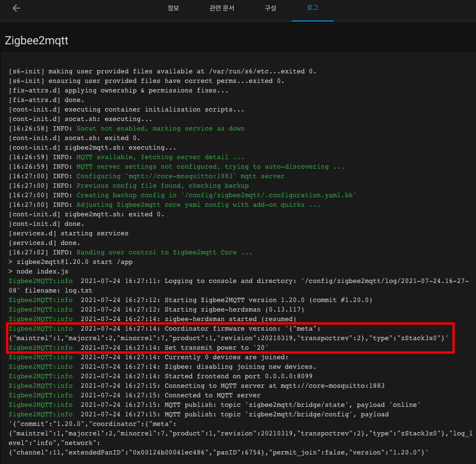This screenshot has height=464, width=476.
Task: Click line '[services.d] done.'
Action: (44, 243)
